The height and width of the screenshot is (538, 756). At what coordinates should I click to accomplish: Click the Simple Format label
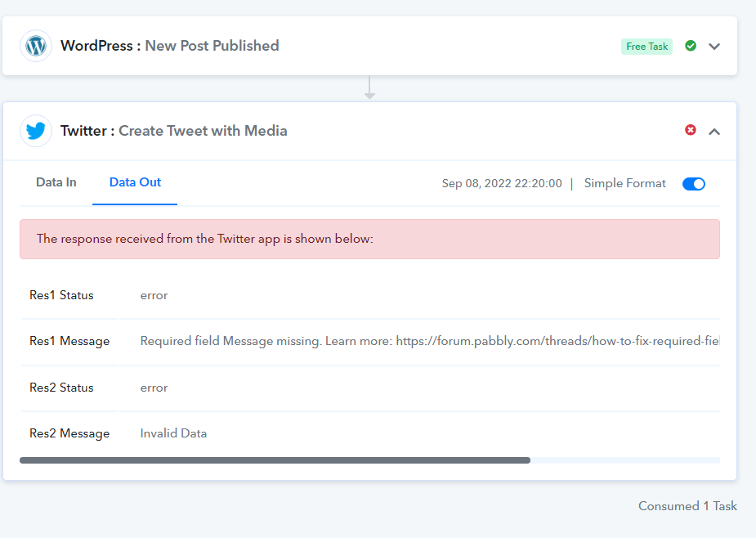pos(625,183)
